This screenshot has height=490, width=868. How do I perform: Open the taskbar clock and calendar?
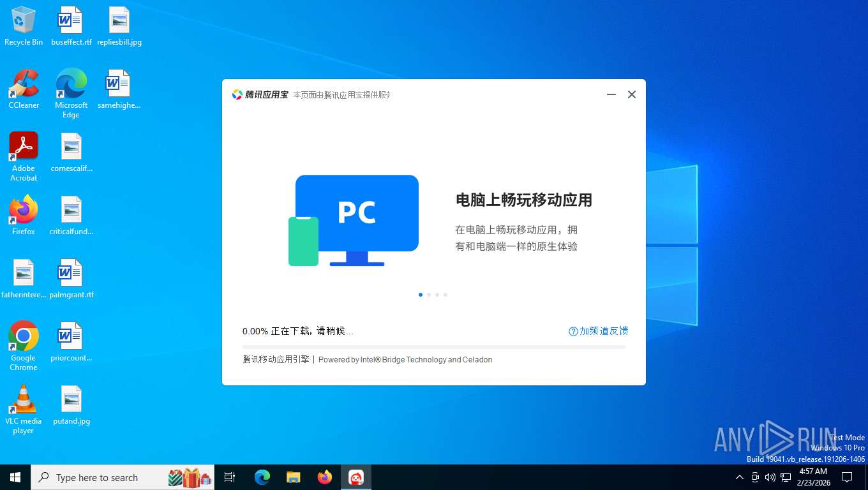(x=813, y=477)
